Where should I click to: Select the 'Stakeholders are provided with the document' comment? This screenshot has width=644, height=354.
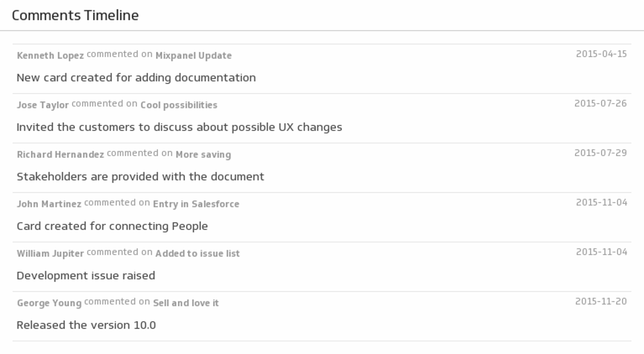coord(140,177)
